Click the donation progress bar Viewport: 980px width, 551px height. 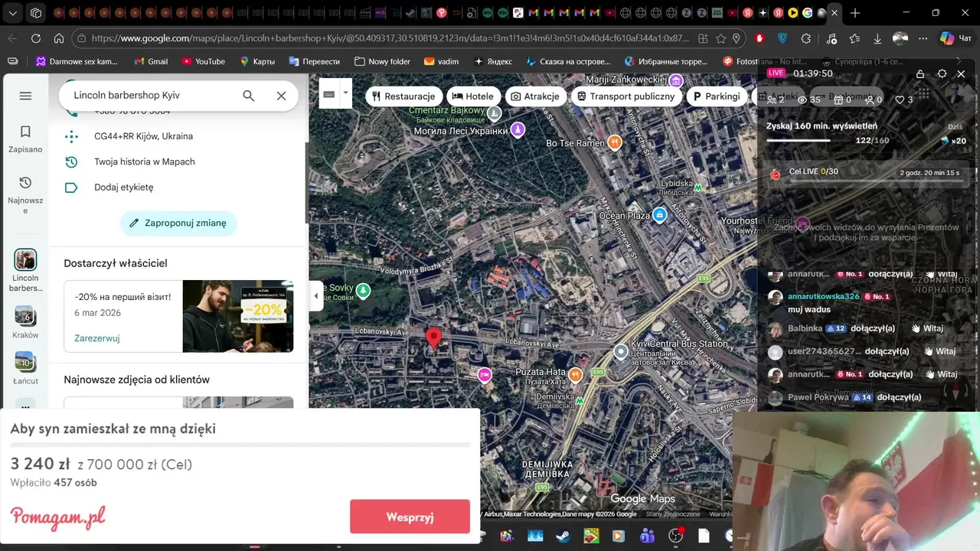pyautogui.click(x=240, y=445)
